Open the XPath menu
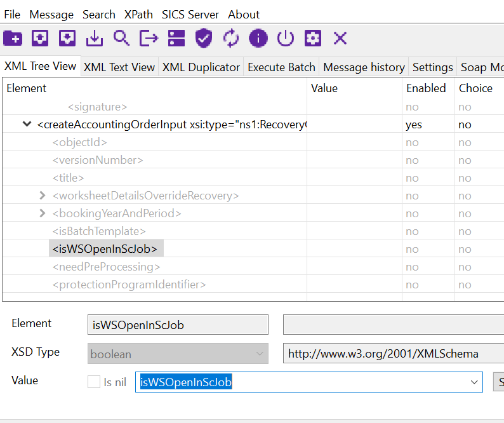The height and width of the screenshot is (423, 504). tap(138, 14)
